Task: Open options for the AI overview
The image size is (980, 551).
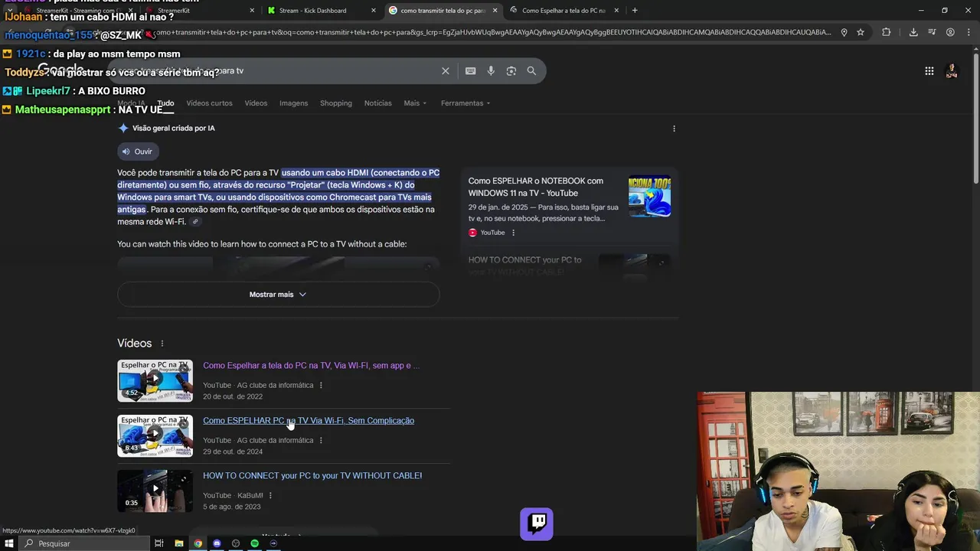Action: coord(674,129)
